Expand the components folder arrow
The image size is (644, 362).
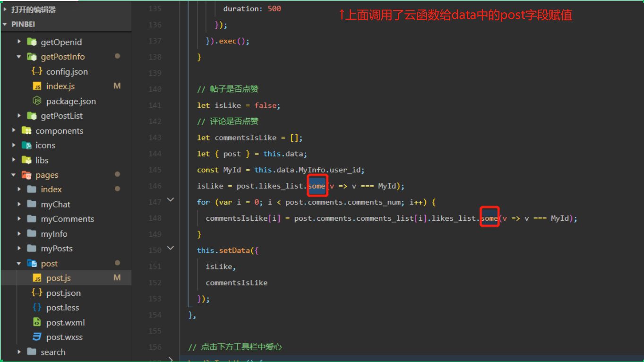pos(14,130)
